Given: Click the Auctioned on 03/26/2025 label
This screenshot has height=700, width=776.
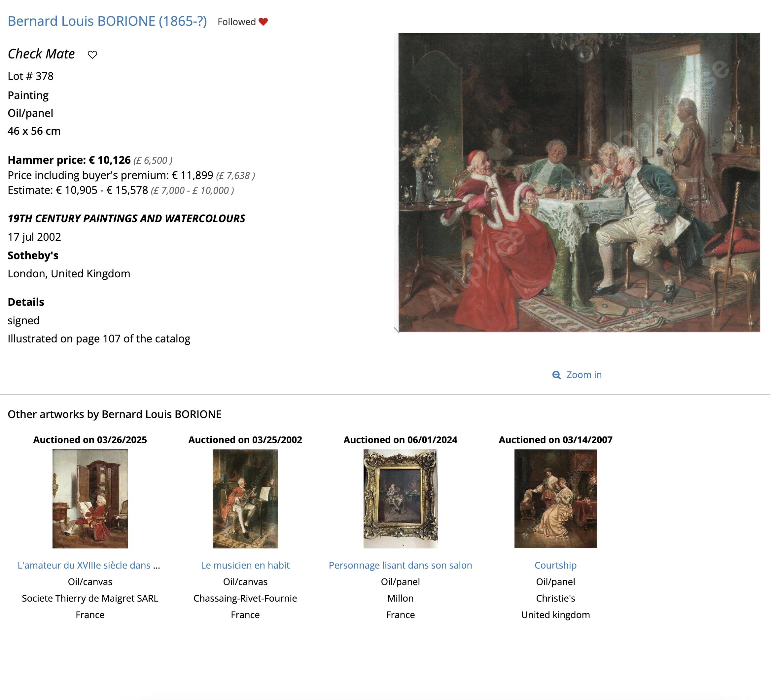Looking at the screenshot, I should pos(90,439).
